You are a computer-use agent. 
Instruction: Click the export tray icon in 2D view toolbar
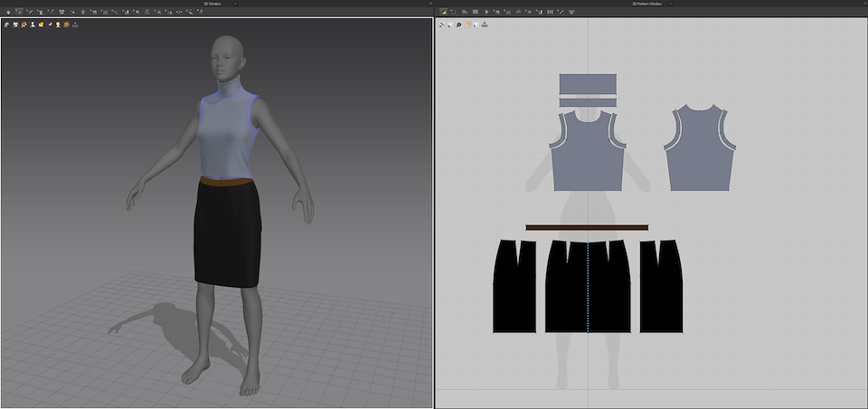pos(485,24)
